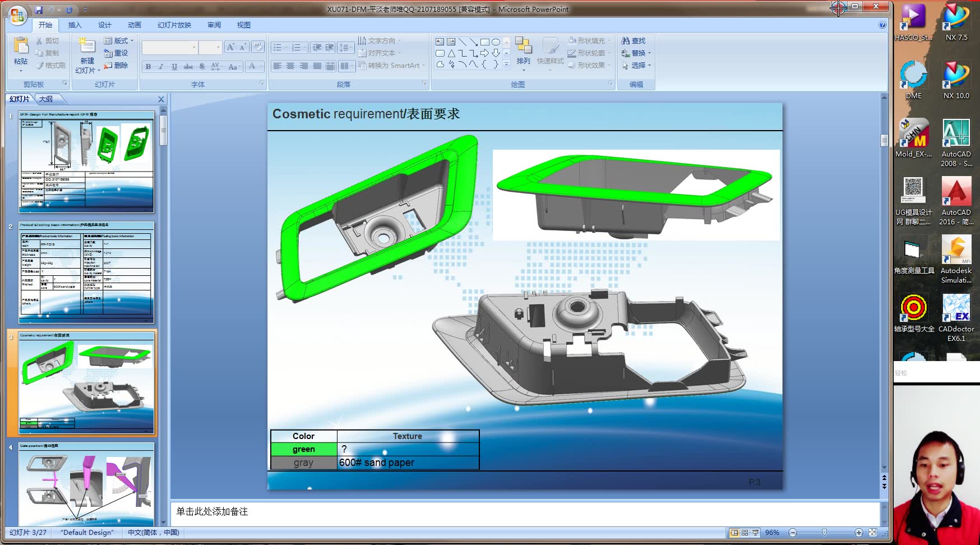Viewport: 980px width, 545px height.
Task: Increase font size with the A▲ icon
Action: [x=230, y=47]
